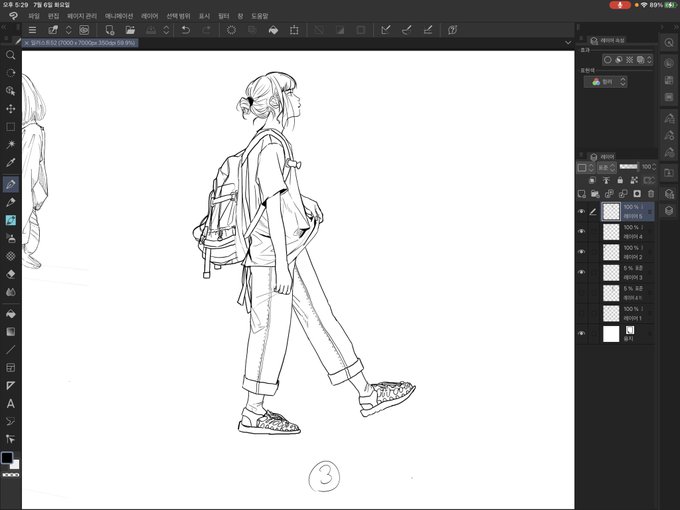
Task: Select the white paper layer thumbnail
Action: (611, 333)
